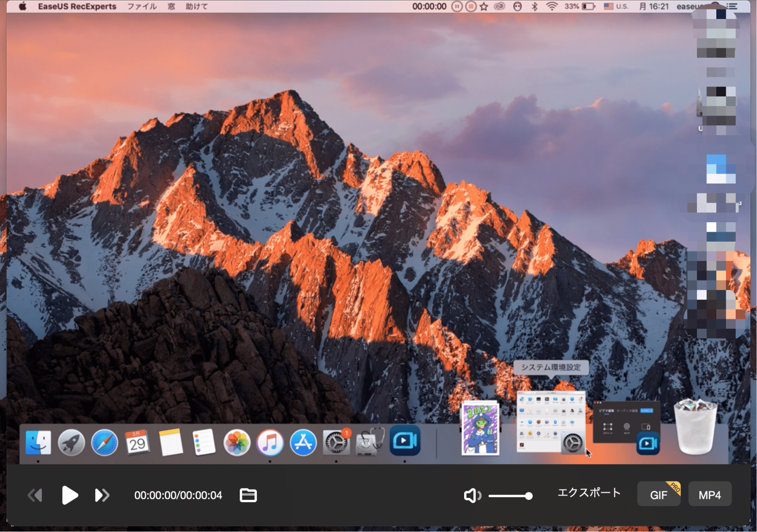The height and width of the screenshot is (532, 757).
Task: Click the Creative Cloud menu bar icon
Action: tap(500, 7)
